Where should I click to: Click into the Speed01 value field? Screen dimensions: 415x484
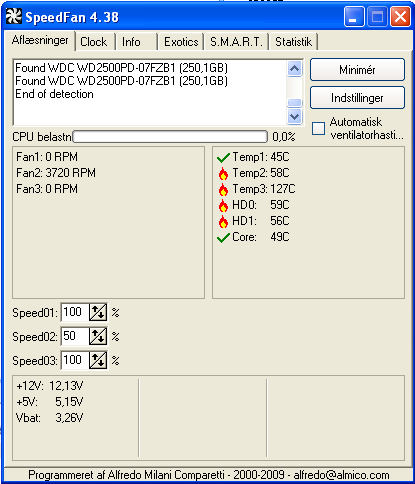point(75,312)
